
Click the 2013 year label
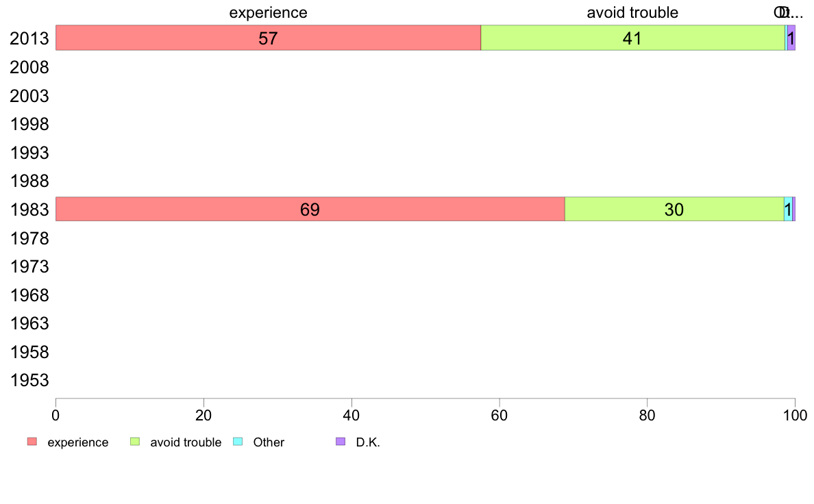coord(29,38)
